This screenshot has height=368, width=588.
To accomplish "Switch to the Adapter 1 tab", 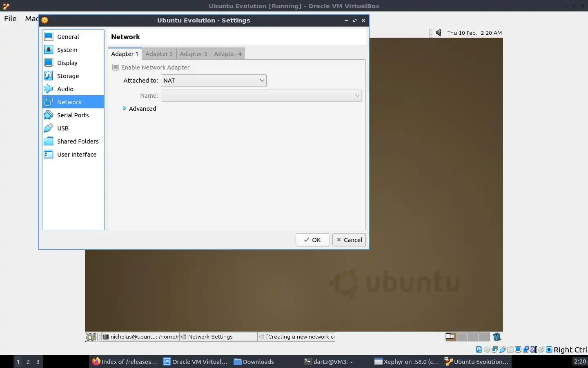I will tap(125, 54).
